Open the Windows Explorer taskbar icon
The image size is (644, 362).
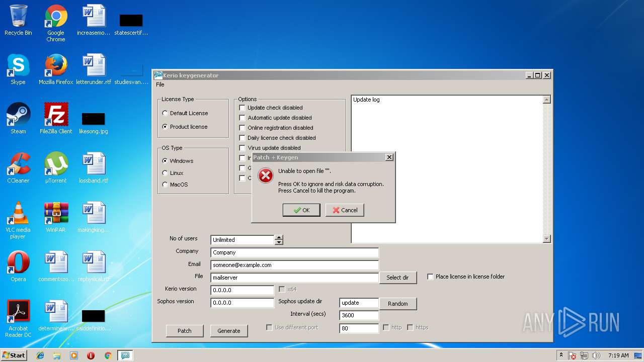point(57,355)
